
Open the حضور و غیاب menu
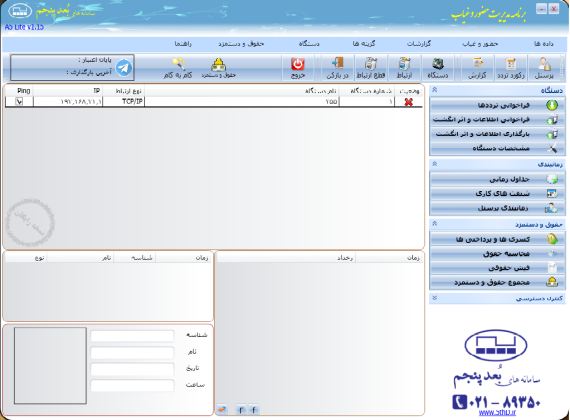click(480, 44)
